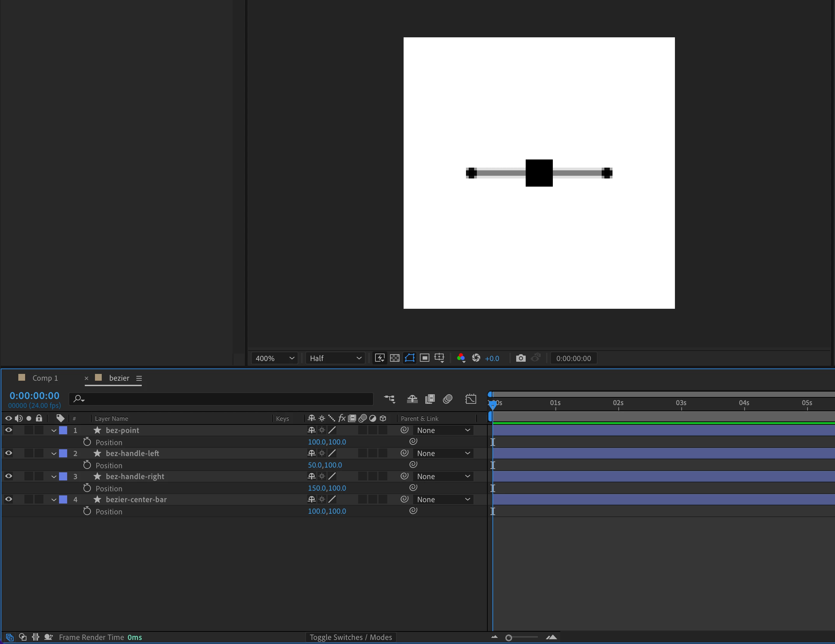Collapse the bez-handle-right layer

pyautogui.click(x=54, y=477)
